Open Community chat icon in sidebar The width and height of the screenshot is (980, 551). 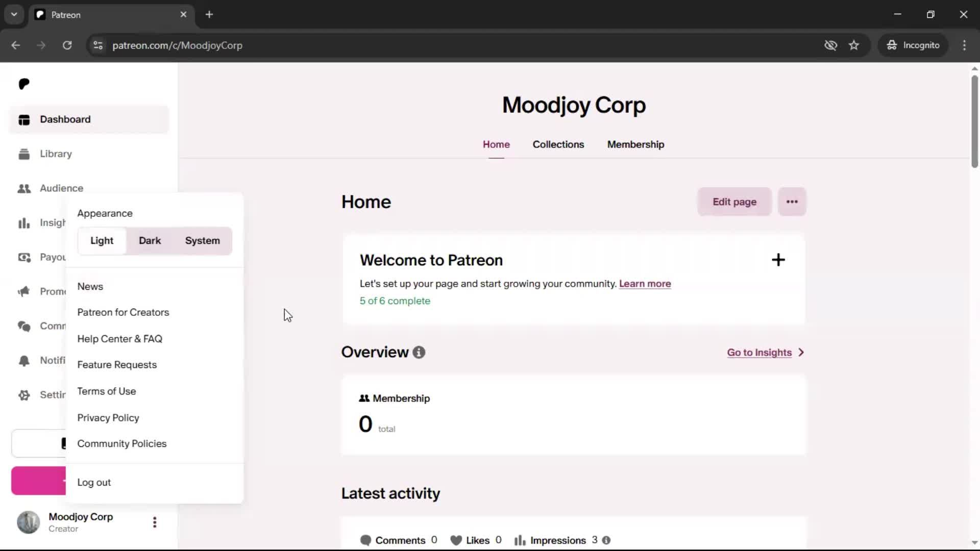24,327
